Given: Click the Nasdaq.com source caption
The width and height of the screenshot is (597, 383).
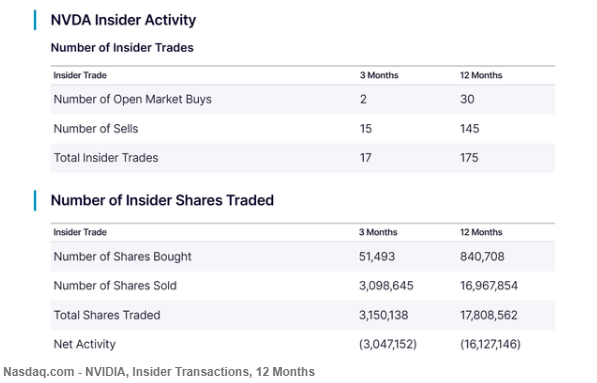Looking at the screenshot, I should [x=159, y=372].
